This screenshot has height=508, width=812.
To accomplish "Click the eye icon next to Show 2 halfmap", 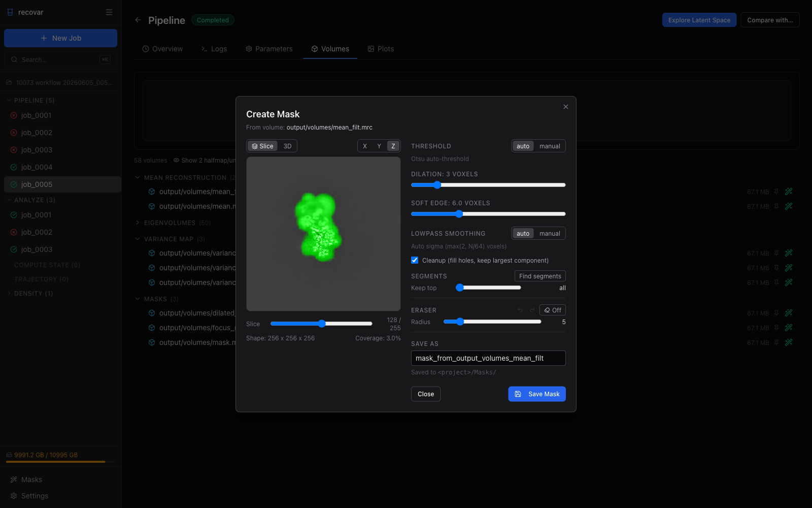I will [176, 160].
